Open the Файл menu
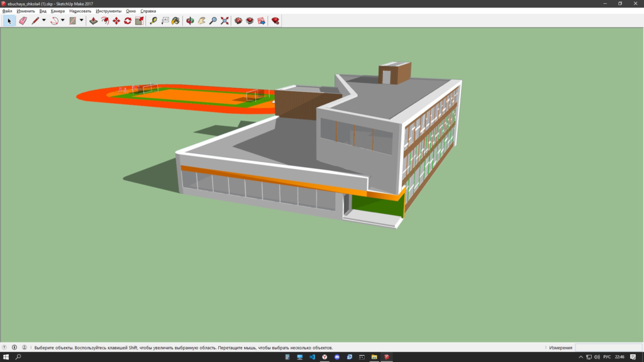 click(x=7, y=11)
